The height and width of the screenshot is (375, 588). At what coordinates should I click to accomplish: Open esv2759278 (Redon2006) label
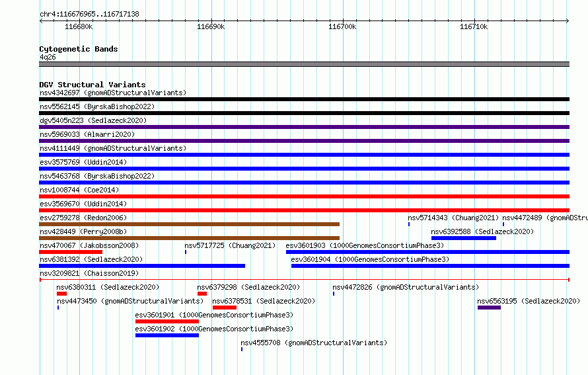point(83,218)
